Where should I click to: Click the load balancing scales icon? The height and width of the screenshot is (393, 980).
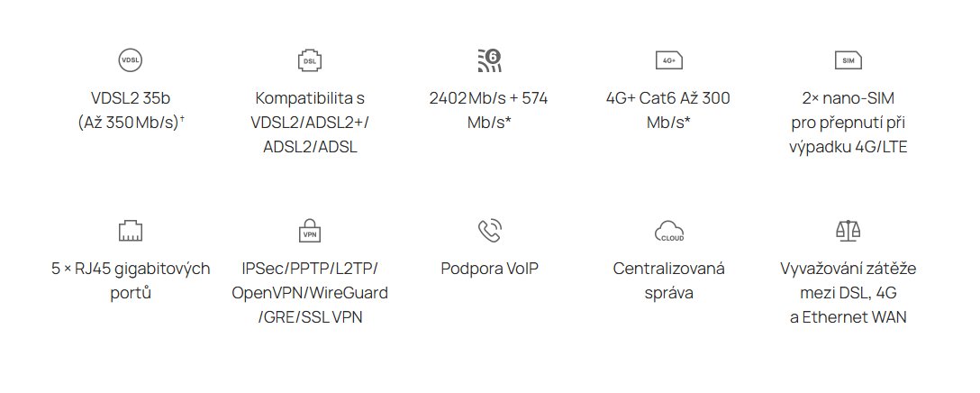848,231
